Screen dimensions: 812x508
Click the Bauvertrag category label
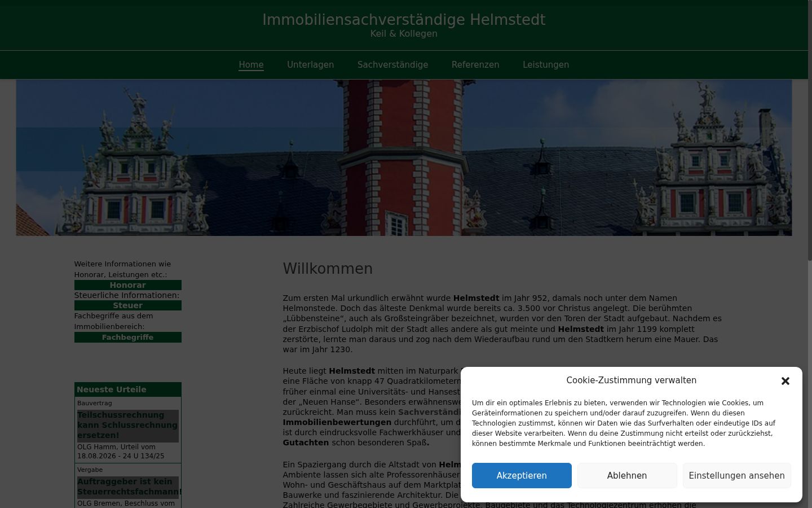[95, 403]
